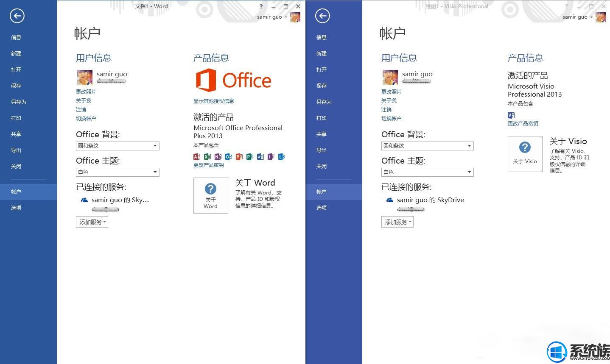Screen dimensions: 610x364
Task: Click 更改照片 link in the Visio window
Action: (x=392, y=92)
